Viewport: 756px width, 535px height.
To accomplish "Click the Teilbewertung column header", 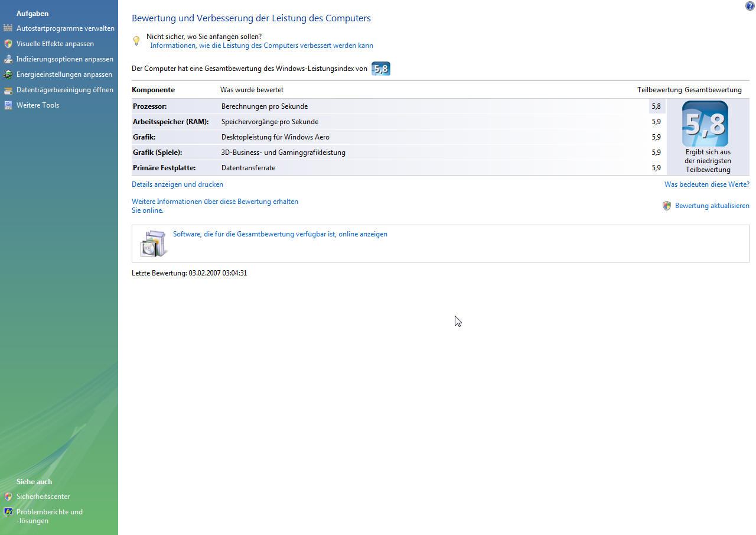I will 660,90.
